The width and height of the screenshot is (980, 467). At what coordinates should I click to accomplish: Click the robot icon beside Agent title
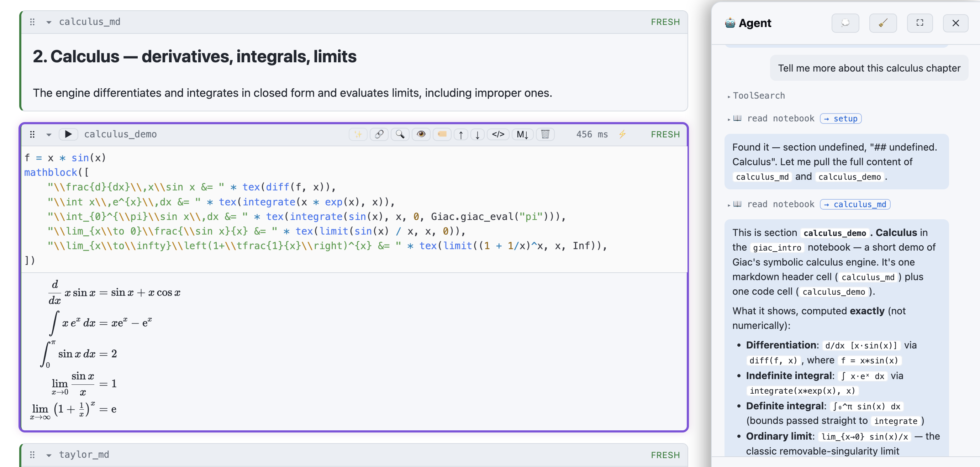(730, 23)
